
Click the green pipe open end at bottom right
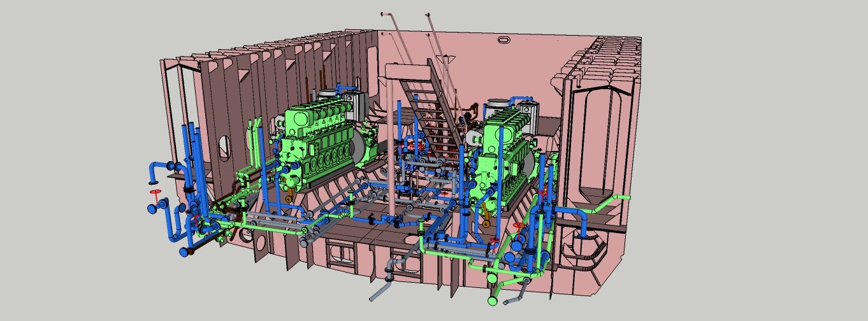[493, 300]
